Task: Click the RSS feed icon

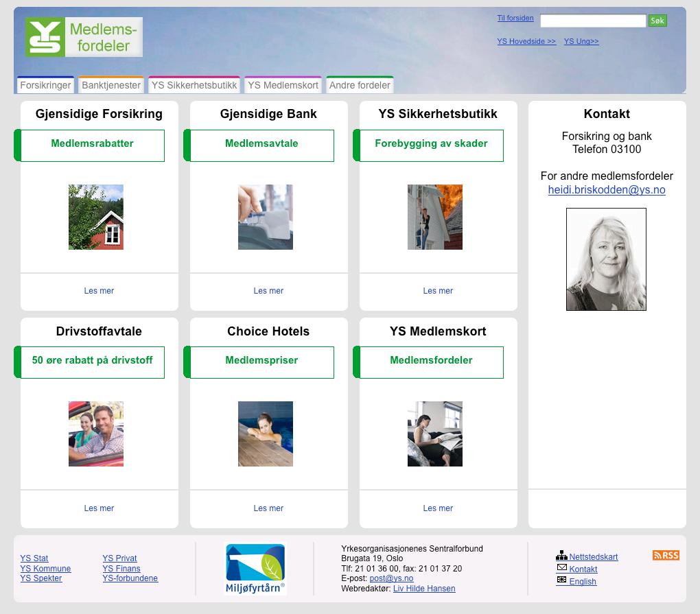Action: (x=666, y=555)
